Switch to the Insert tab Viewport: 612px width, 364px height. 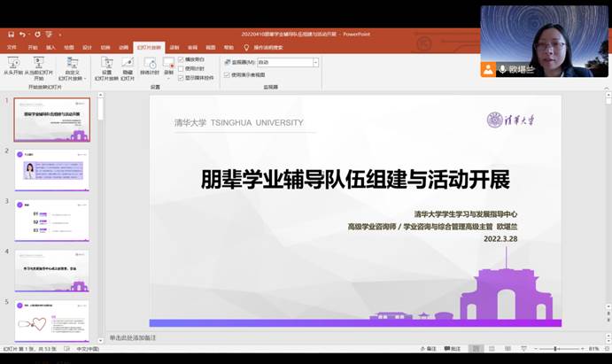click(50, 47)
